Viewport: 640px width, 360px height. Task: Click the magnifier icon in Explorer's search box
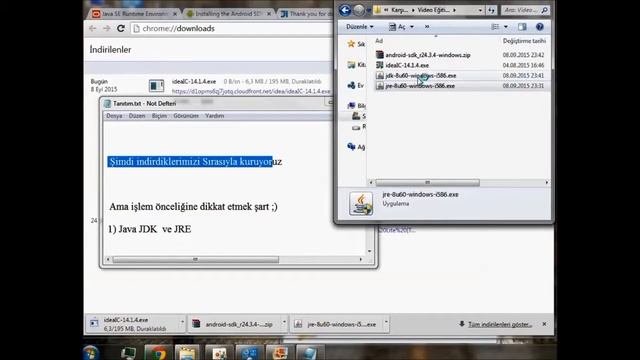544,10
